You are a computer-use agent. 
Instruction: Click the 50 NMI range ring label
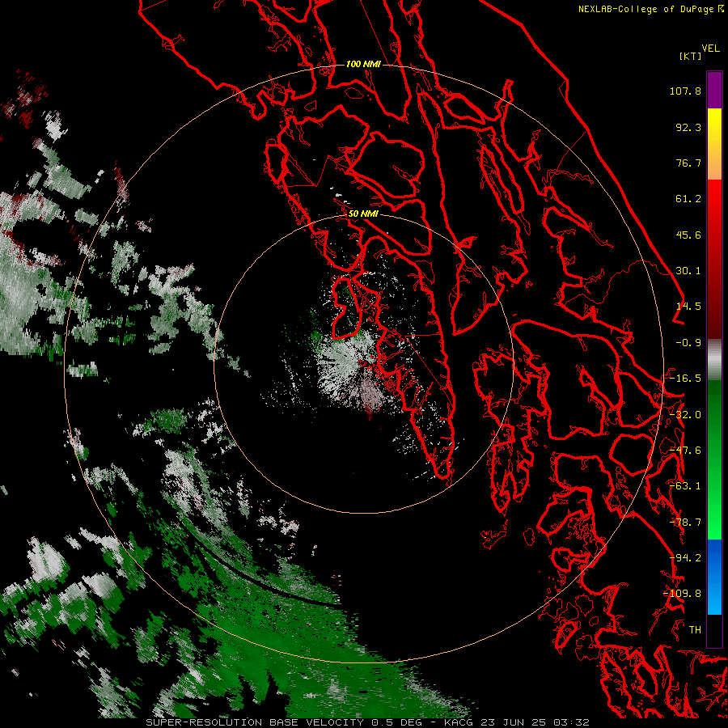(363, 214)
